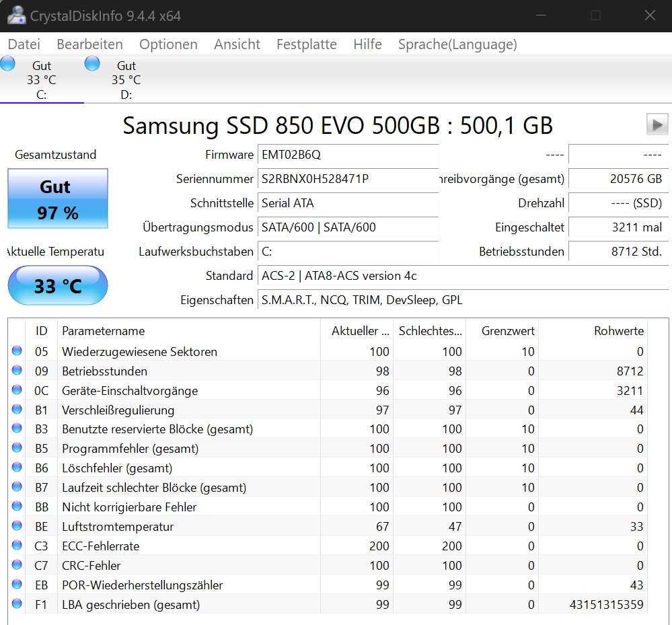Click status orb of Programmfehler row
Viewport: 672px width, 625px height.
click(x=17, y=448)
